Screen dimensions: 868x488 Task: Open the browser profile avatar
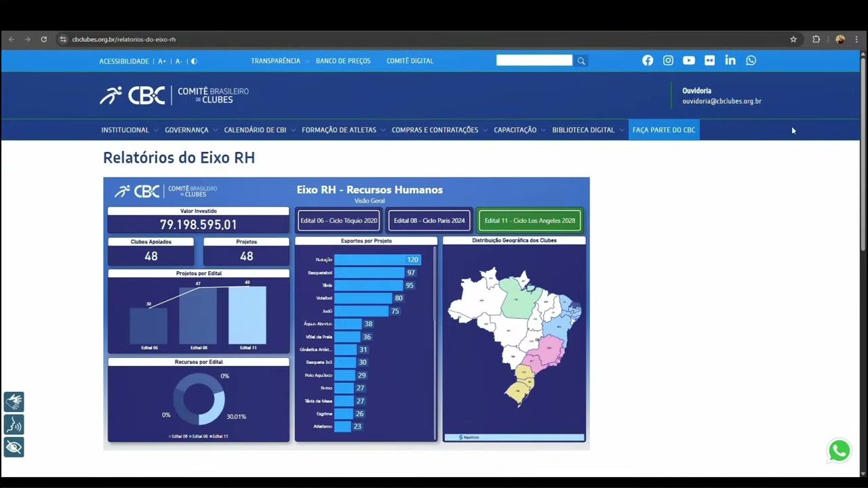coord(840,39)
